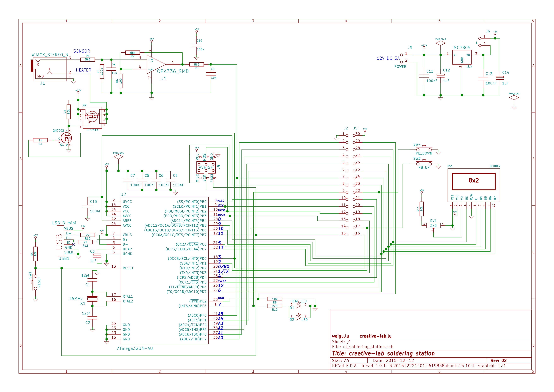Click the creative-lab.lu text in title block
Viewport: 554px width, 392px height.
pos(375,336)
